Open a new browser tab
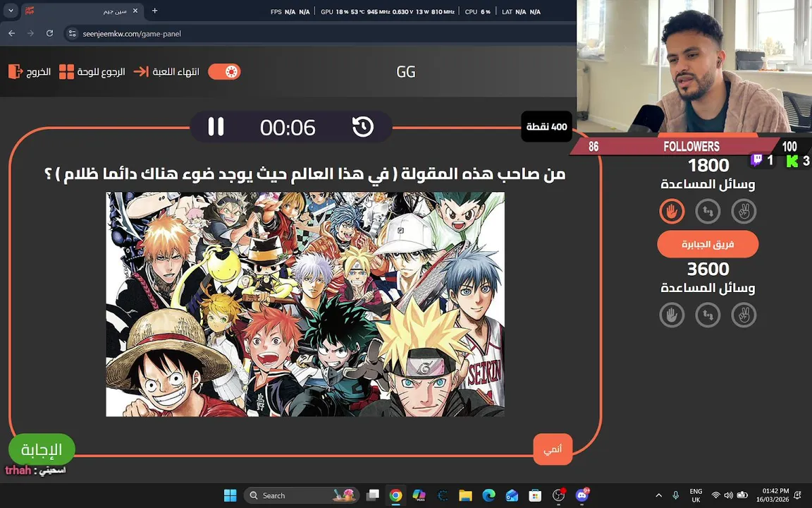812x508 pixels. coord(154,11)
